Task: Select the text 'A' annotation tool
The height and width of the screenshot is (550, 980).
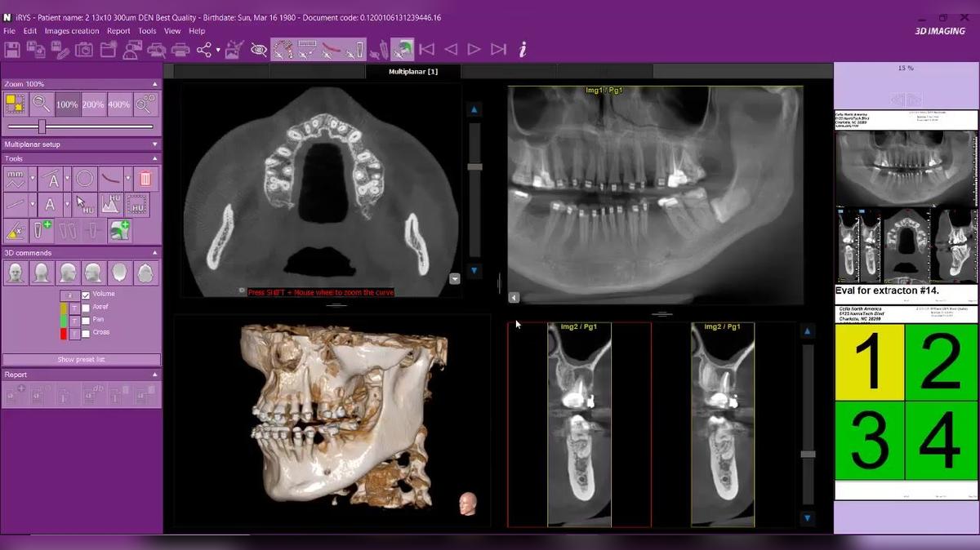Action: point(50,205)
